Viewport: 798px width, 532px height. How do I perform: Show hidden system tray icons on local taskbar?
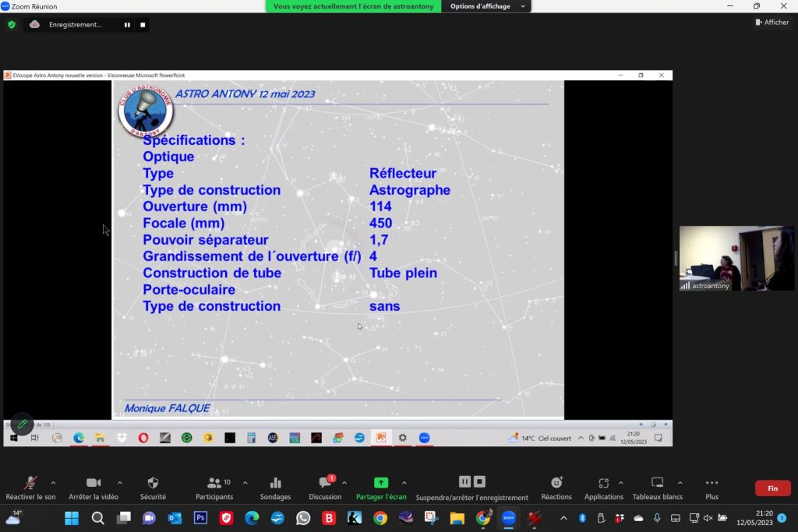pyautogui.click(x=563, y=518)
